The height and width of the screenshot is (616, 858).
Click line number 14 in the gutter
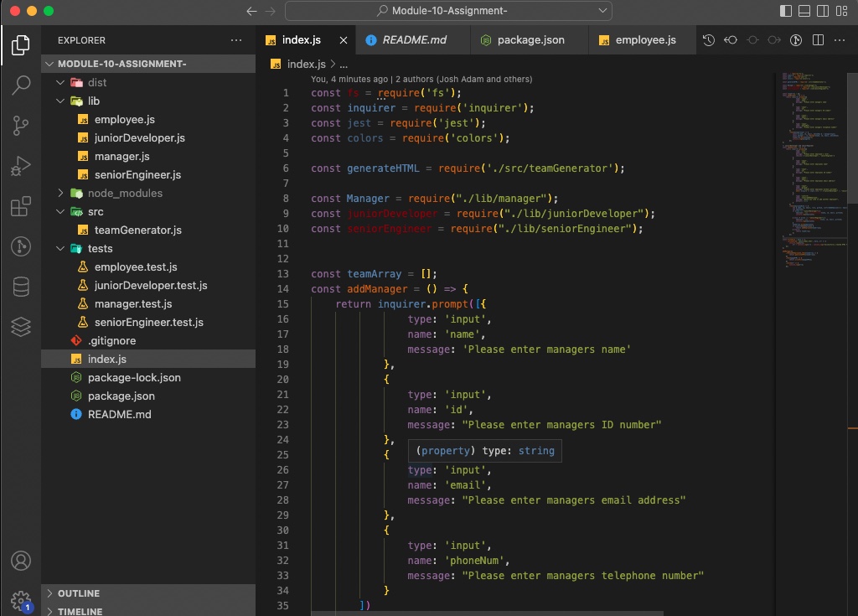(283, 288)
